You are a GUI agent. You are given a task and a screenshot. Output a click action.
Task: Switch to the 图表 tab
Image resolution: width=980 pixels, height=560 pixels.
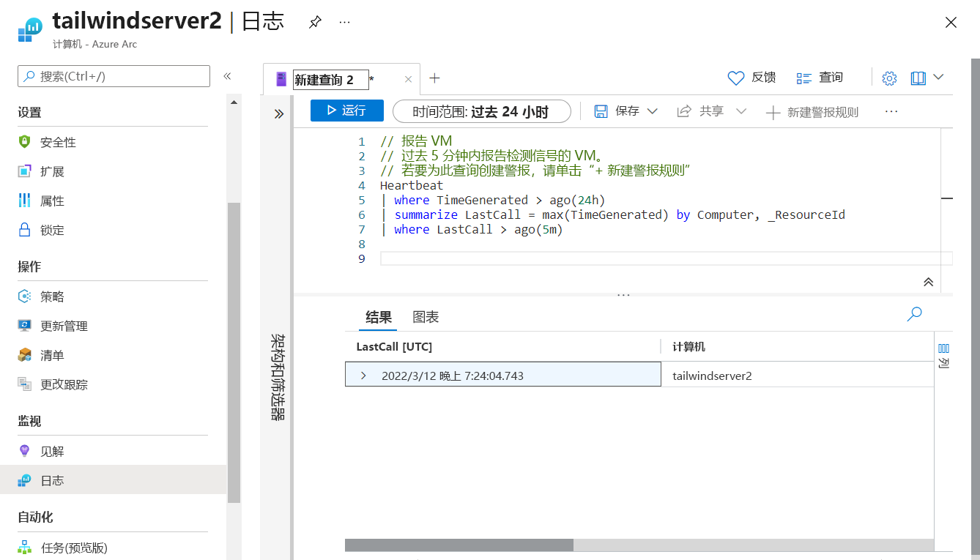pos(426,317)
